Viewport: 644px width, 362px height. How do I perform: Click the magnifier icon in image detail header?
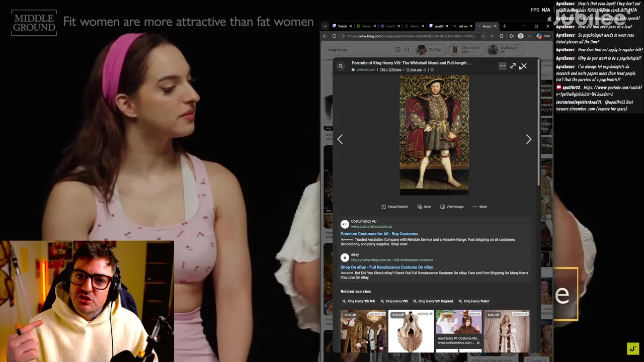pos(341,66)
